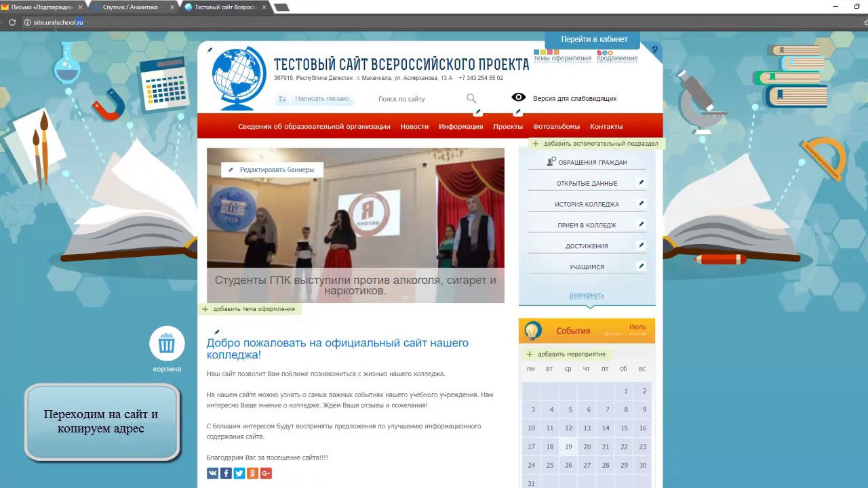Viewport: 868px width, 488px height.
Task: Select day 19 in the calendar
Action: click(568, 447)
